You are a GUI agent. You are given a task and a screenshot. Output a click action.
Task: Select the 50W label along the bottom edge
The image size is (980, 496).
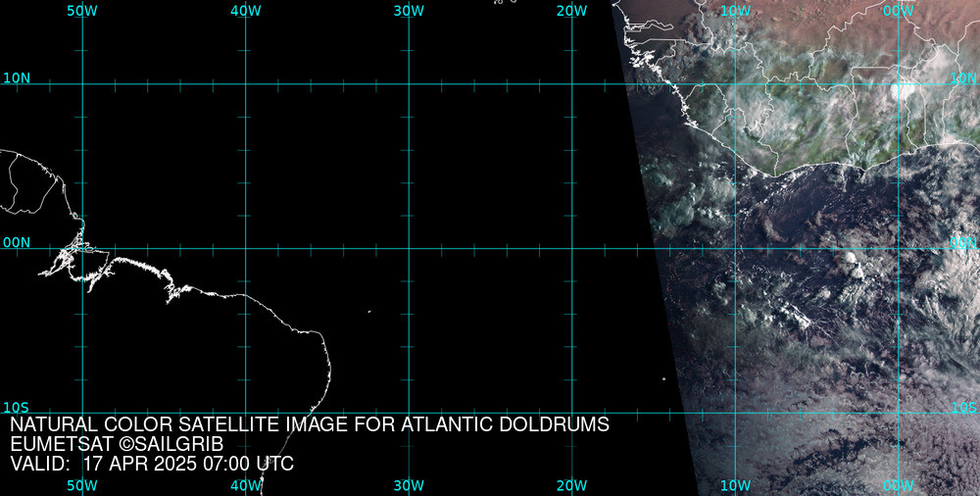click(82, 486)
